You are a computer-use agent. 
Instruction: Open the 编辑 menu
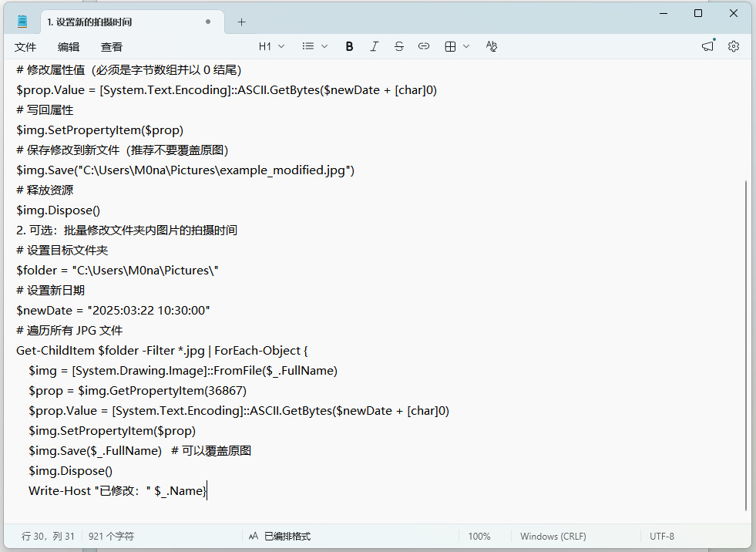[69, 47]
